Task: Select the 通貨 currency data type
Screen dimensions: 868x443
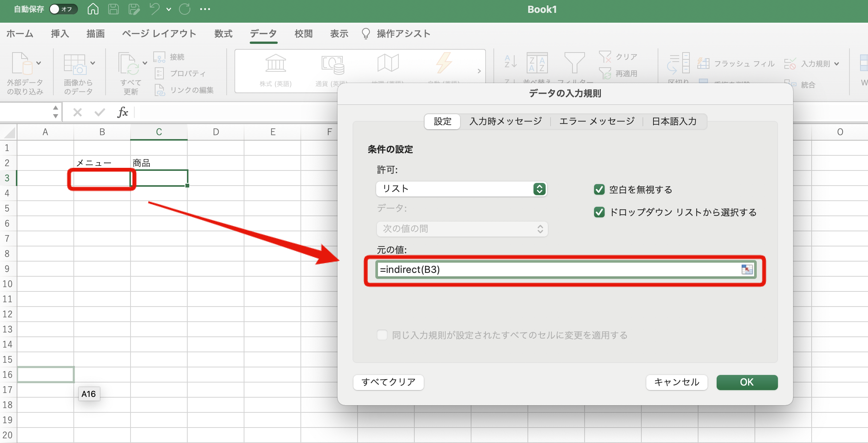Action: pos(332,70)
